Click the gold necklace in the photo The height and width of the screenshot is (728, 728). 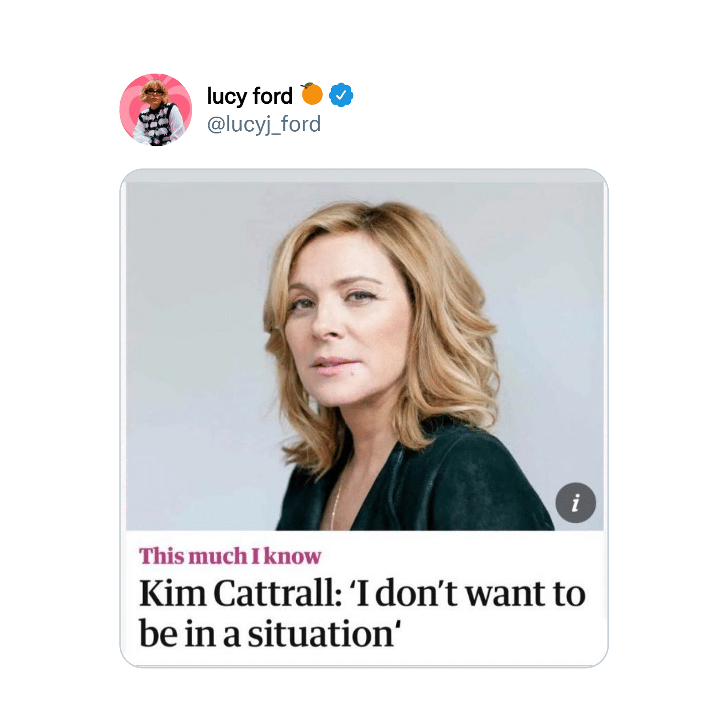point(335,505)
